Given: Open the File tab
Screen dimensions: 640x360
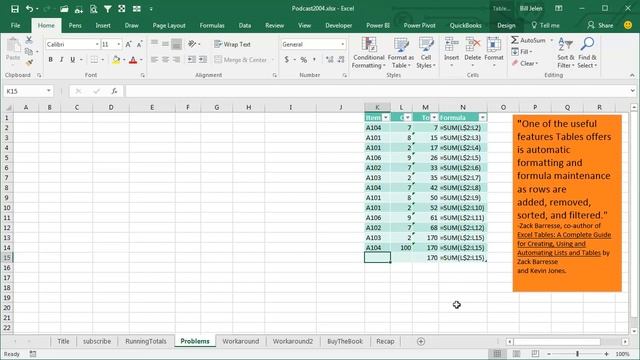Looking at the screenshot, I should point(16,25).
